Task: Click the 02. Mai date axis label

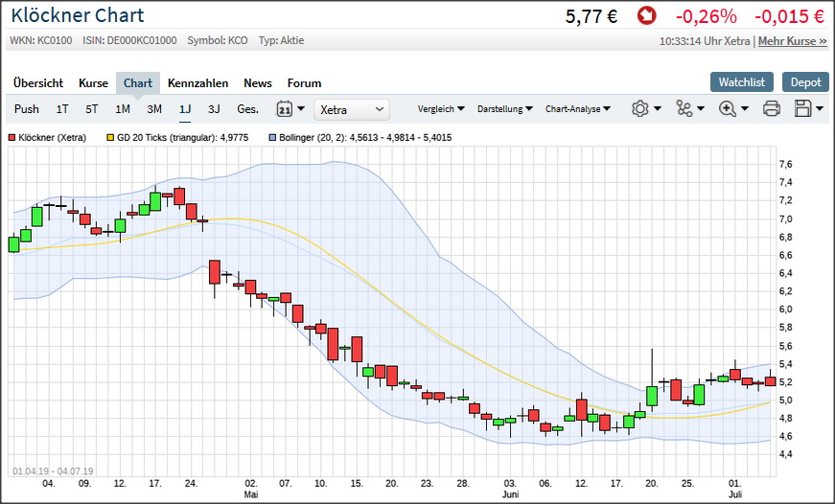Action: (x=251, y=489)
